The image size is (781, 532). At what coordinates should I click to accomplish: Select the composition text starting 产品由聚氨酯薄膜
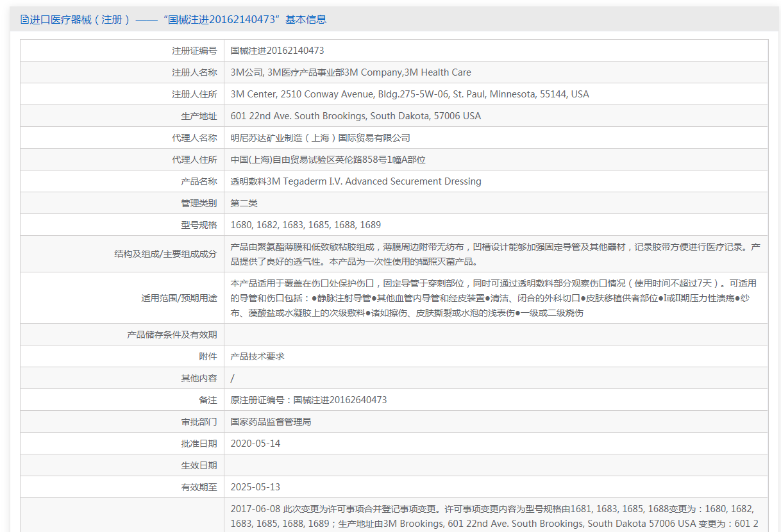point(496,254)
